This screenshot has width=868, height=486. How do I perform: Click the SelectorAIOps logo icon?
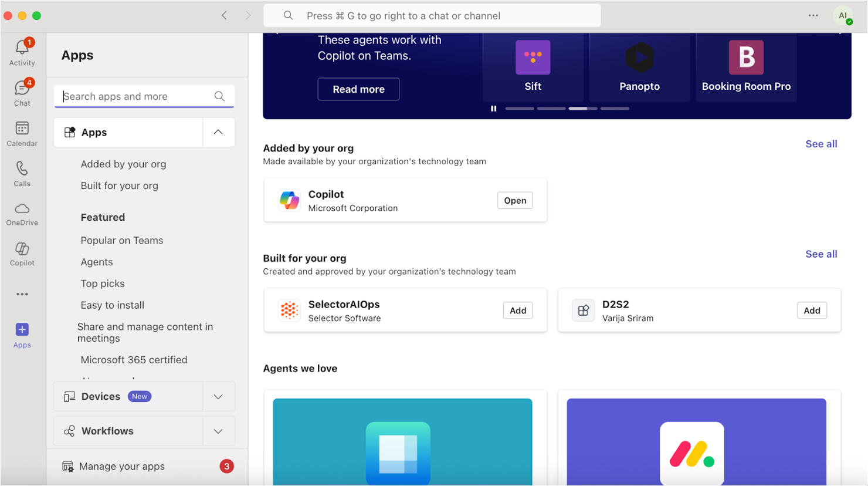[289, 310]
